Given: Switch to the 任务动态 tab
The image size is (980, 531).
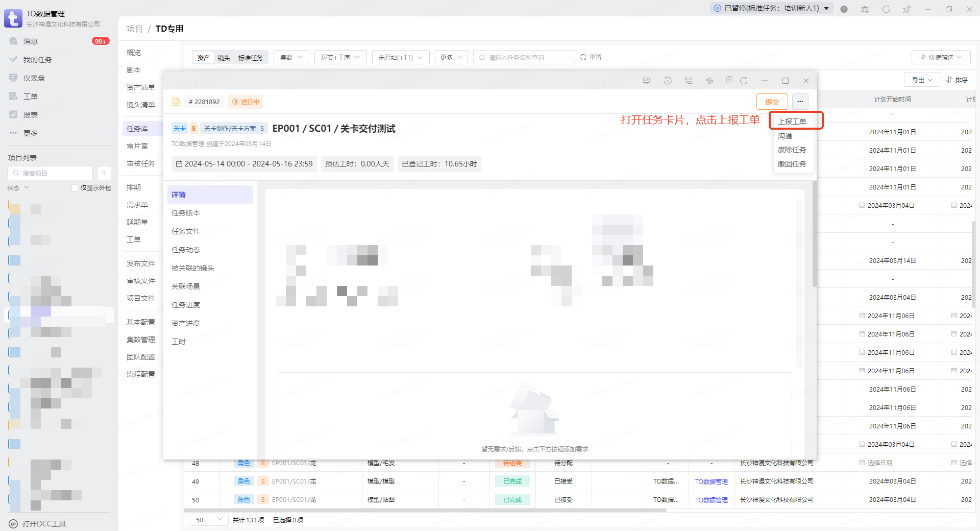Looking at the screenshot, I should click(x=210, y=250).
